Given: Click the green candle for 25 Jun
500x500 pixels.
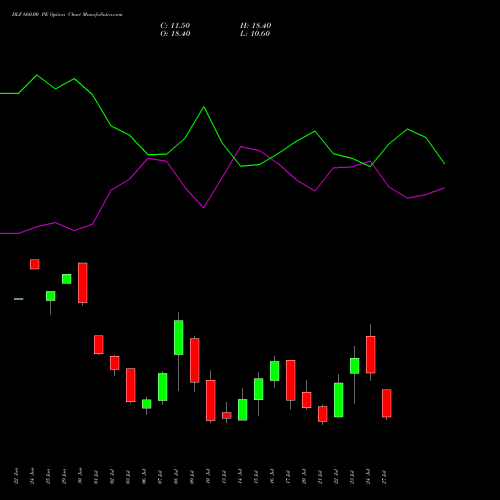Looking at the screenshot, I should tap(51, 296).
